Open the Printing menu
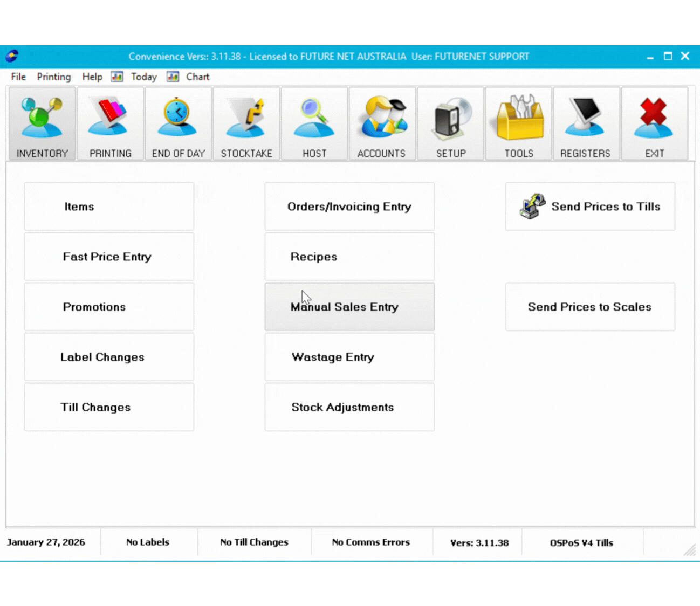Image resolution: width=700 pixels, height=606 pixels. coord(53,77)
